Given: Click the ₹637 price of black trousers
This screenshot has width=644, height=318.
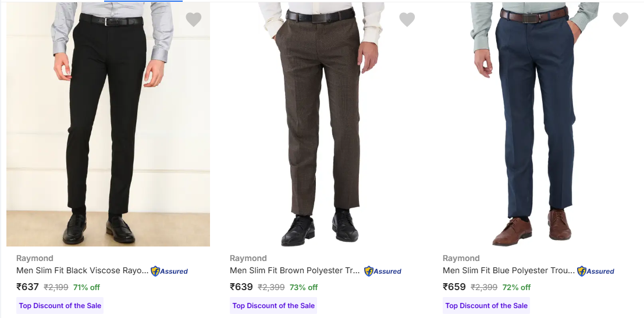Looking at the screenshot, I should point(28,287).
